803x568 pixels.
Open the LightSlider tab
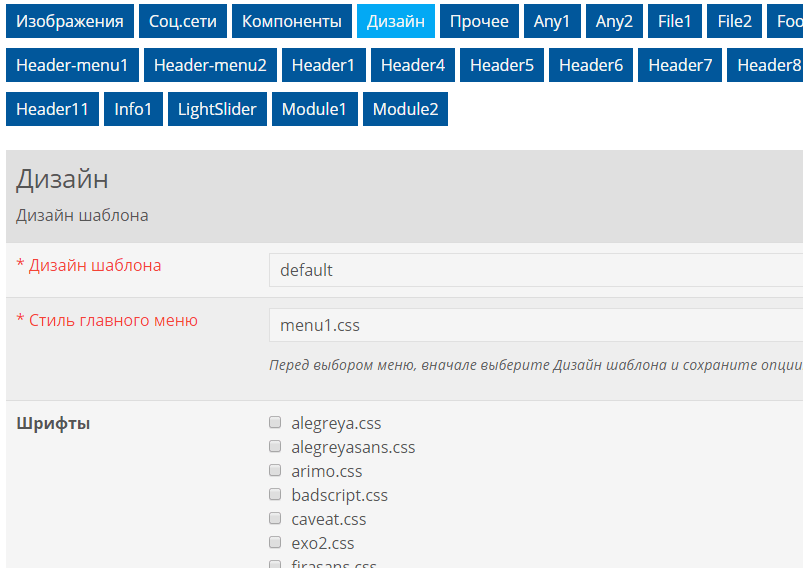pyautogui.click(x=217, y=109)
